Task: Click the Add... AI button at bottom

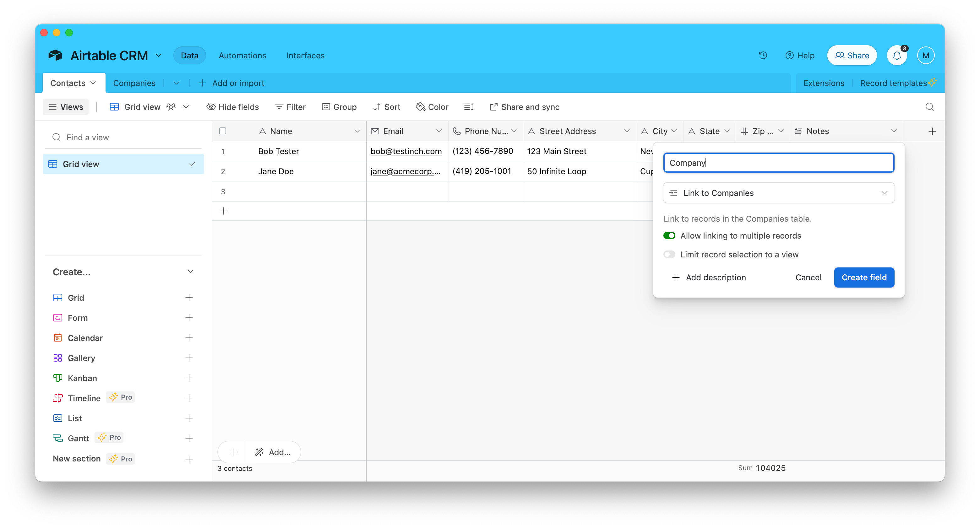Action: (273, 452)
